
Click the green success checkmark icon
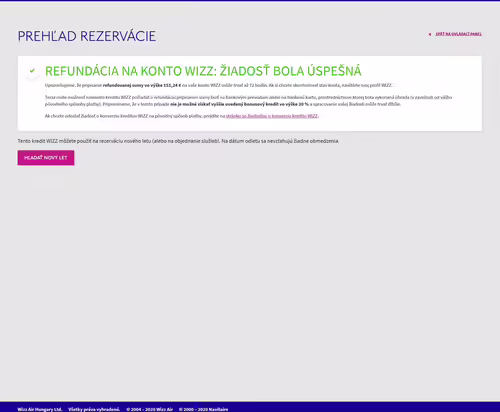pyautogui.click(x=32, y=71)
